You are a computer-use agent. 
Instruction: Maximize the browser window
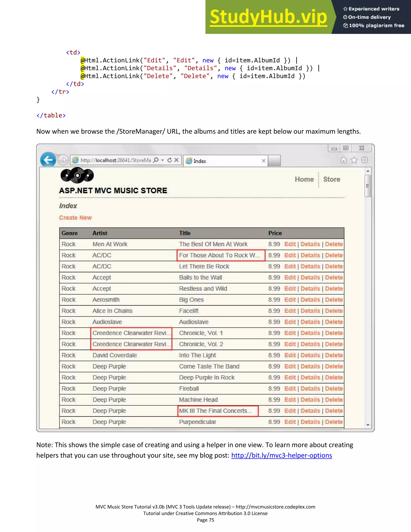346,148
